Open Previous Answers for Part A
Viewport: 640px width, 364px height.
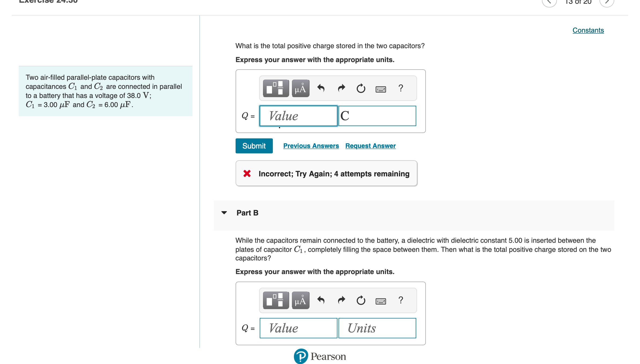[x=311, y=146]
